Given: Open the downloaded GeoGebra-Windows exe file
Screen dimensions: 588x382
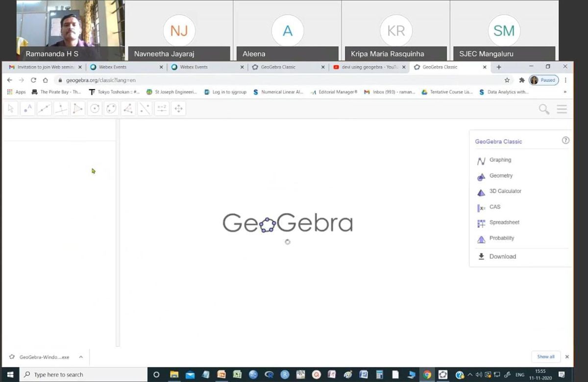Looking at the screenshot, I should [x=40, y=357].
